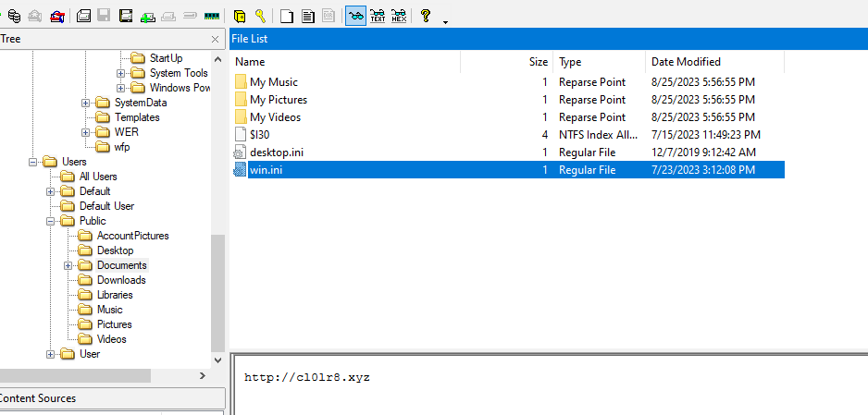Switch viewer to HEX mode
868x415 pixels.
(x=399, y=16)
